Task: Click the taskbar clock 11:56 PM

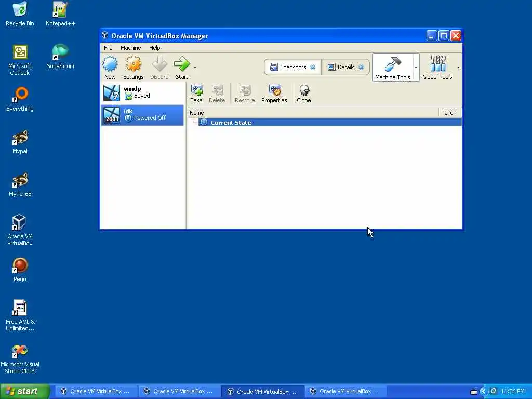Action: point(513,392)
